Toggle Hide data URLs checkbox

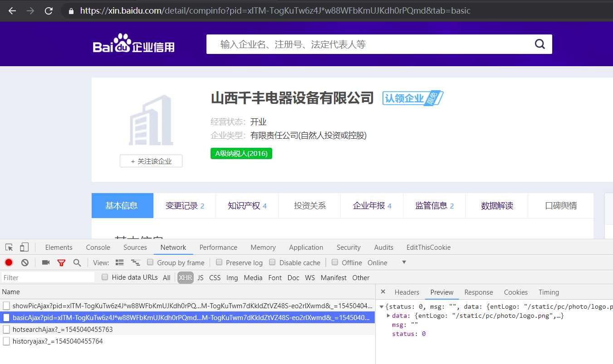(x=105, y=277)
